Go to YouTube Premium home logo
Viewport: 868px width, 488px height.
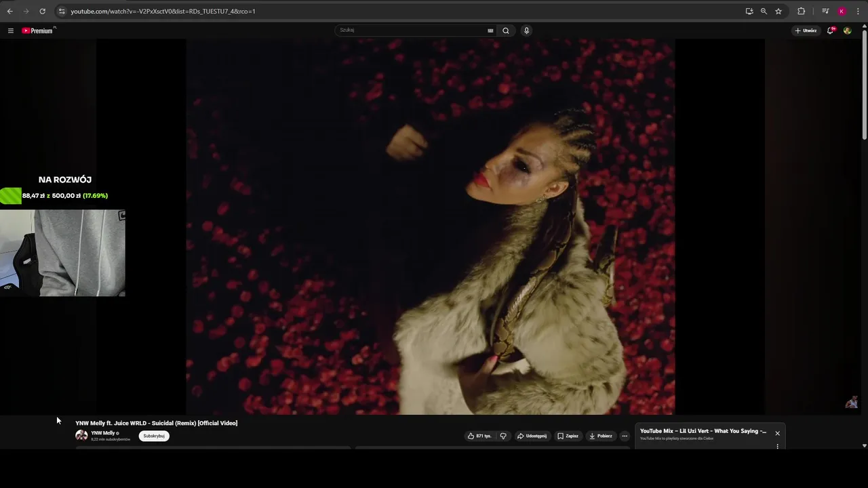click(37, 30)
